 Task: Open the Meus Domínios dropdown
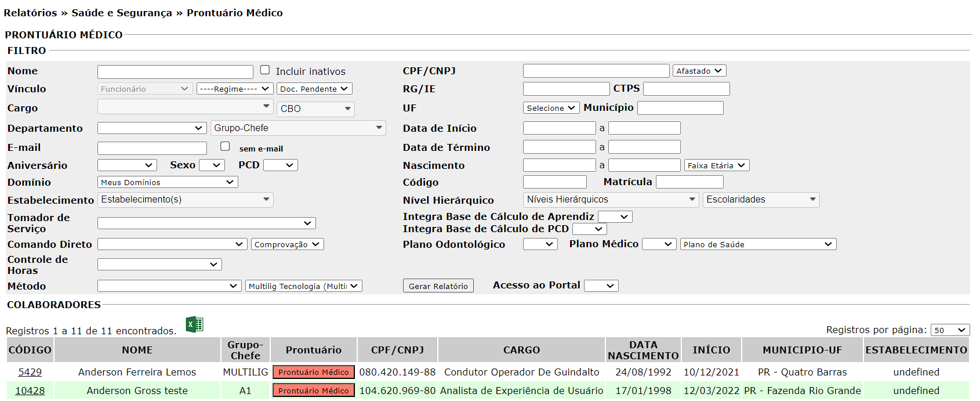(x=167, y=182)
